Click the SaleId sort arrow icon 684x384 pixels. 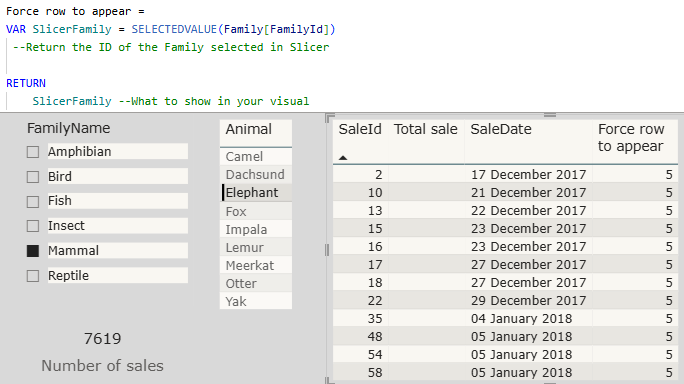[343, 158]
